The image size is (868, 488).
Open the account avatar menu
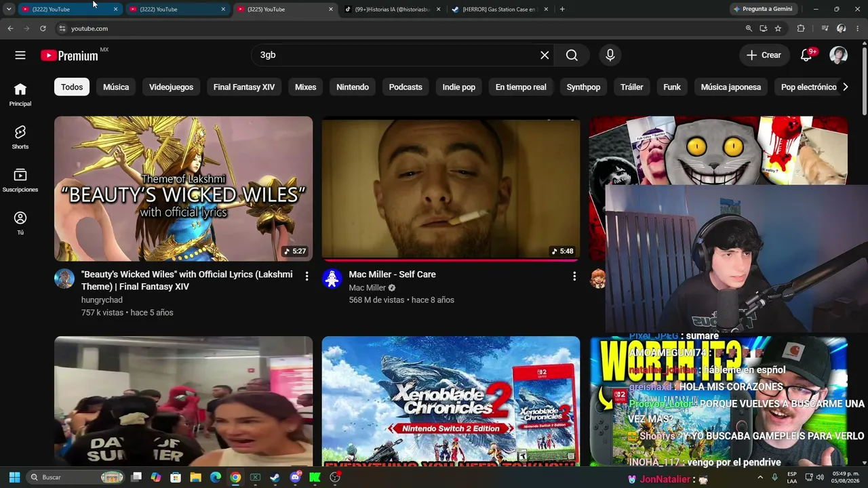(839, 55)
